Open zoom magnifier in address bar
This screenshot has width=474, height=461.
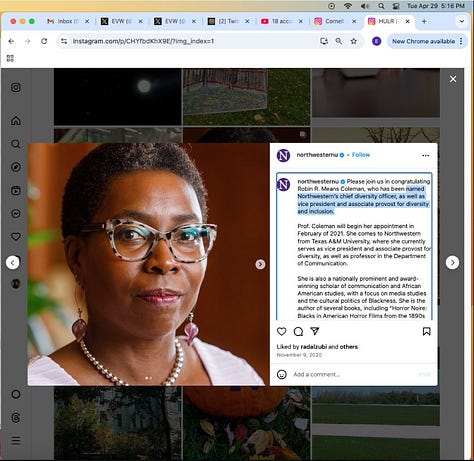coord(339,41)
